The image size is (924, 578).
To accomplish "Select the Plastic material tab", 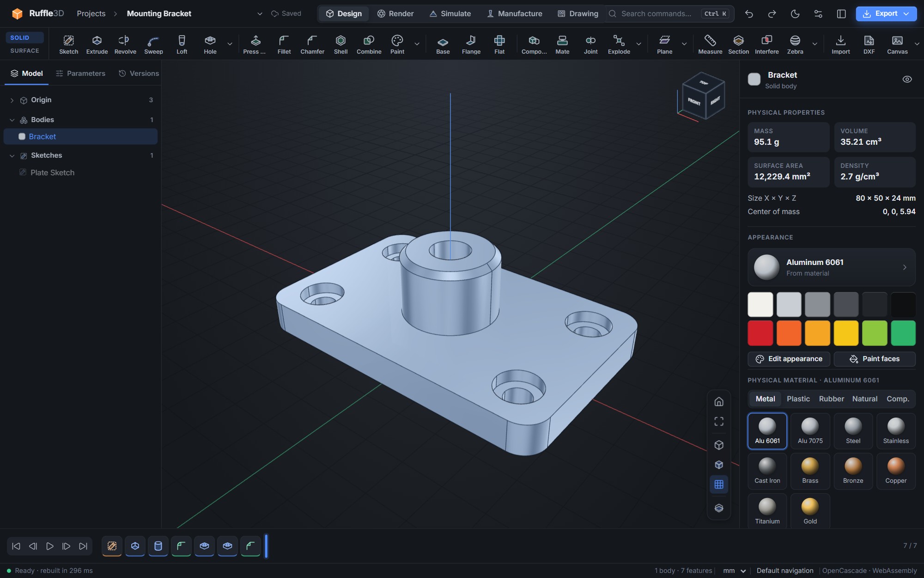I will tap(798, 399).
